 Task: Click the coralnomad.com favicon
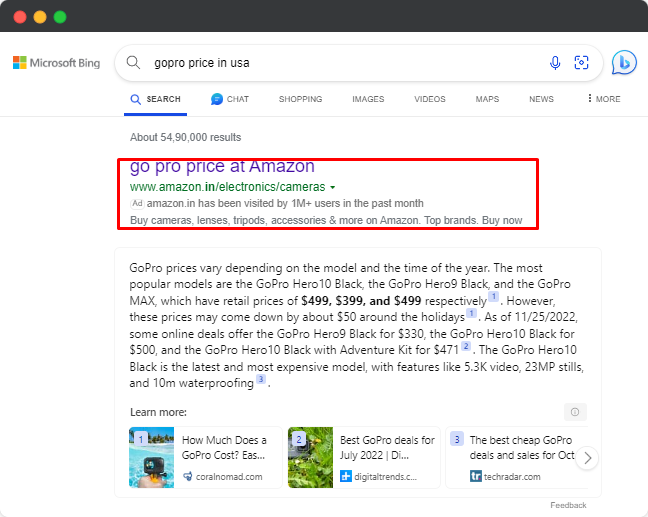point(188,476)
